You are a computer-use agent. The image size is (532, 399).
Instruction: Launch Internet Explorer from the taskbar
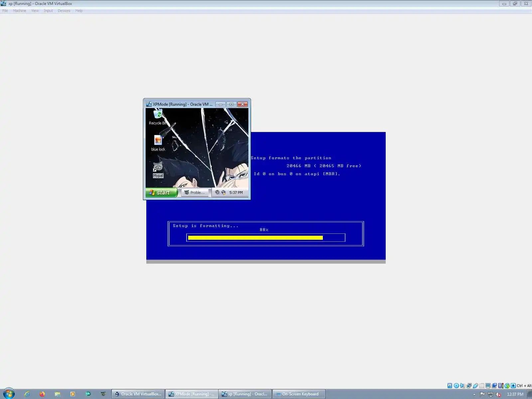(27, 394)
